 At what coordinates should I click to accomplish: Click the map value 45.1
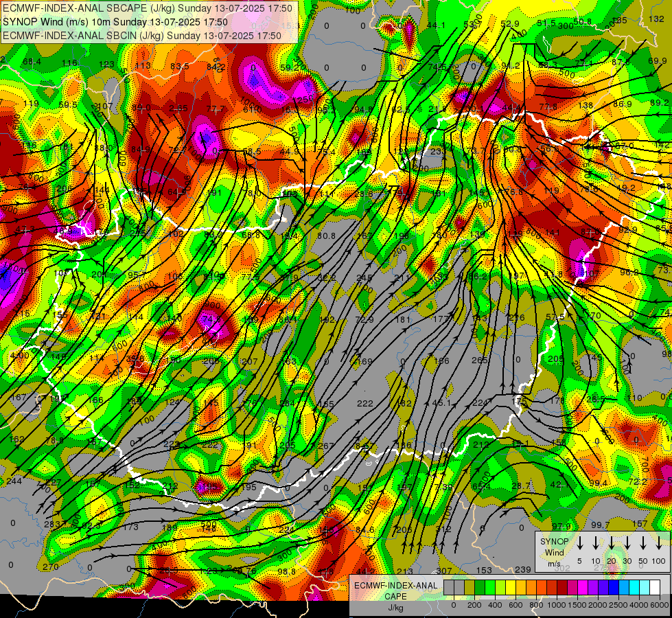tap(441, 402)
